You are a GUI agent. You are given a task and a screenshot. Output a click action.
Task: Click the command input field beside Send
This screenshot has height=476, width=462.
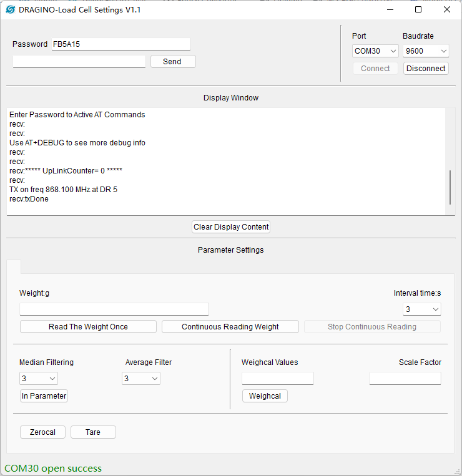click(79, 62)
